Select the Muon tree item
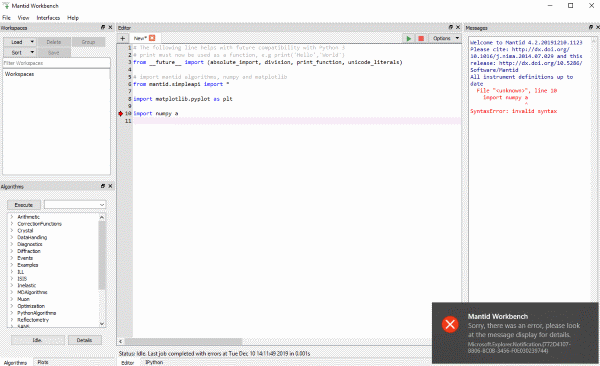600x366 pixels. click(x=23, y=299)
